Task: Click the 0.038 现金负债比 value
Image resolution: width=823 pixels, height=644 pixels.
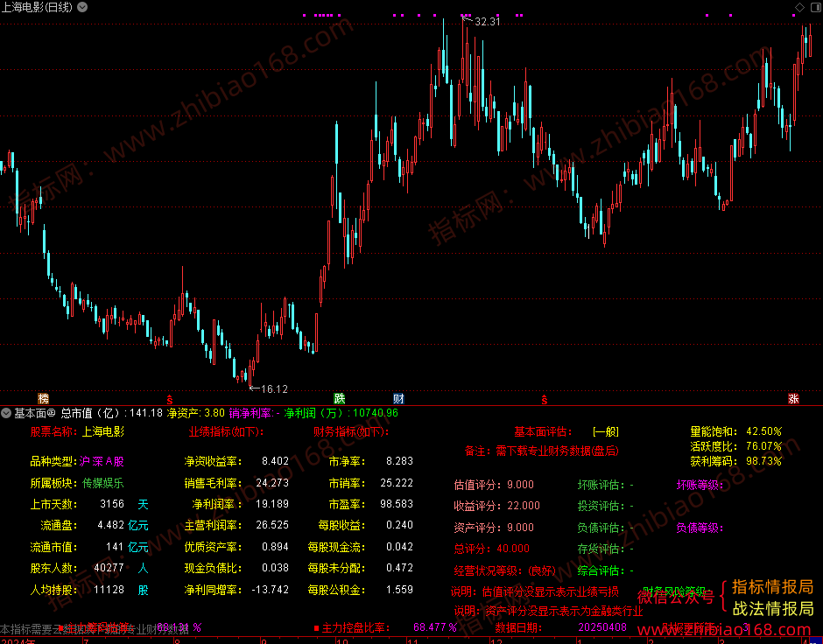Action: coord(276,568)
